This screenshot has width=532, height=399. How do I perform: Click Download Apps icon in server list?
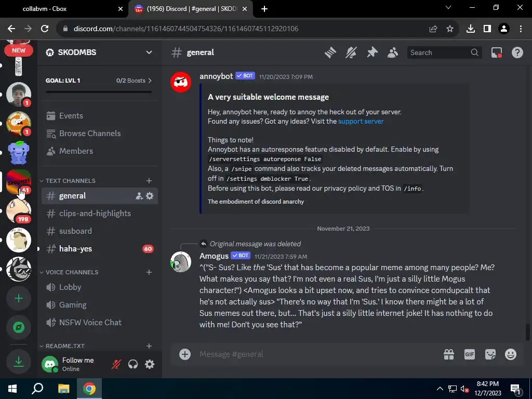point(19,362)
